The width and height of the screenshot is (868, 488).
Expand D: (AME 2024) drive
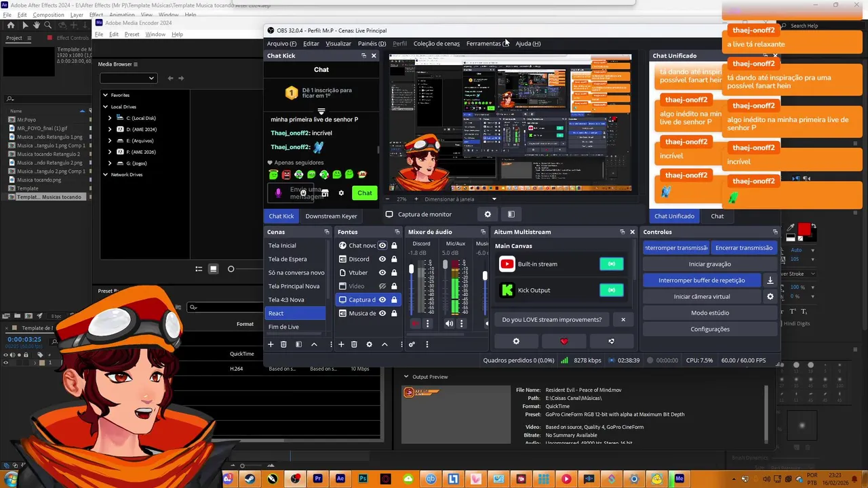pos(110,129)
